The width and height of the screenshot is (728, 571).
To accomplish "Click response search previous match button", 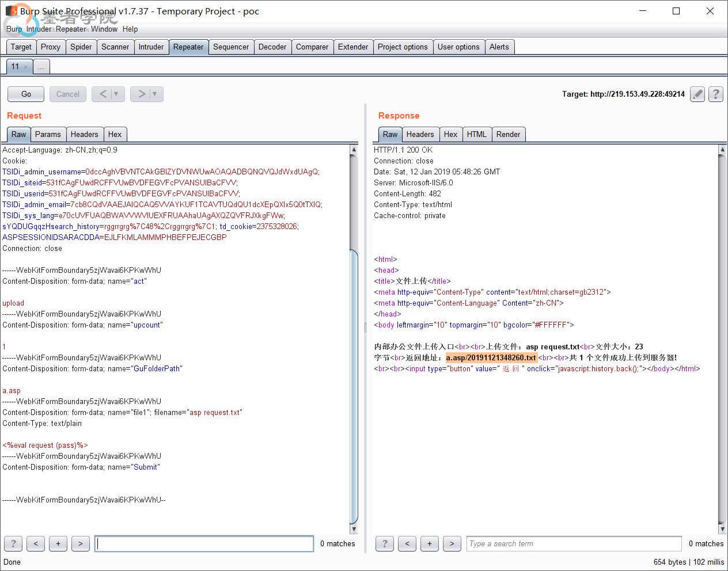I will click(407, 543).
